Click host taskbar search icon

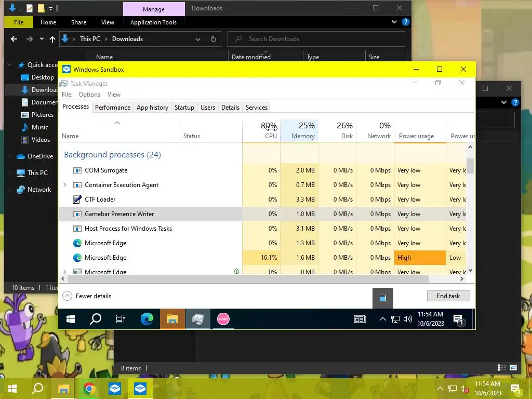[37, 389]
